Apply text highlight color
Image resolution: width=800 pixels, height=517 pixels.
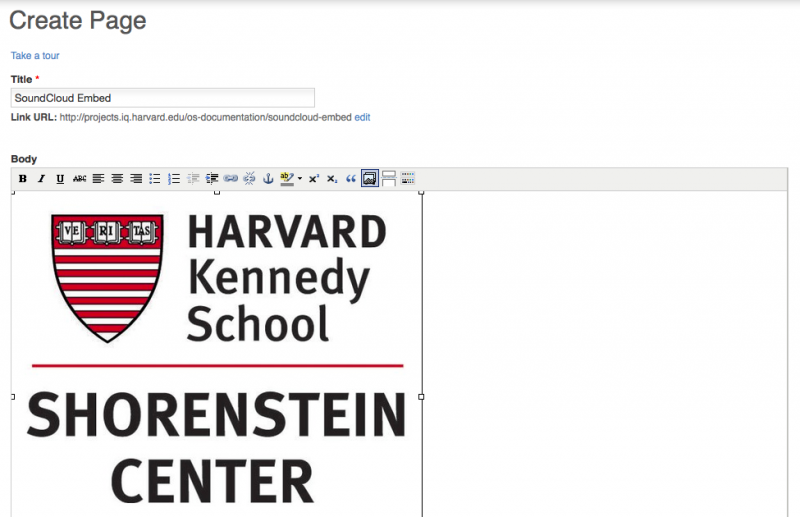tap(287, 179)
